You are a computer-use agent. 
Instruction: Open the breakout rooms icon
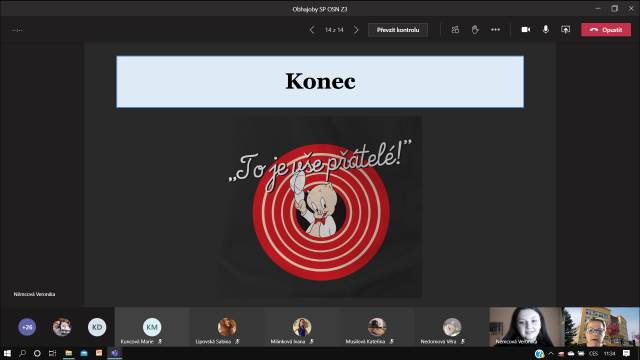coord(455,30)
